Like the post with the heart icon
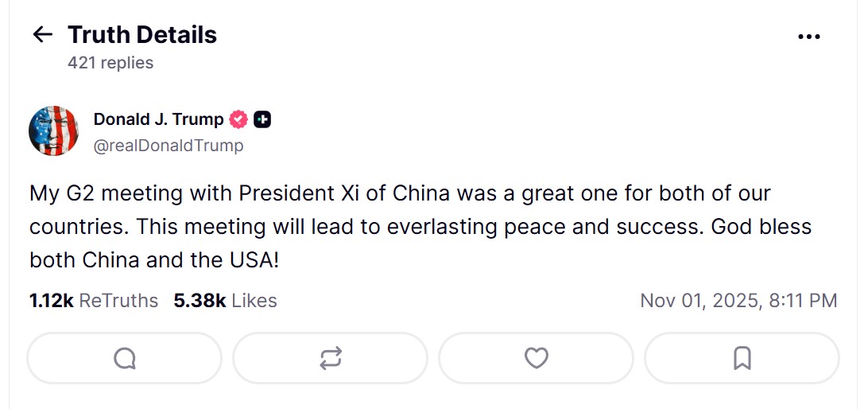This screenshot has height=409, width=868. [x=537, y=359]
